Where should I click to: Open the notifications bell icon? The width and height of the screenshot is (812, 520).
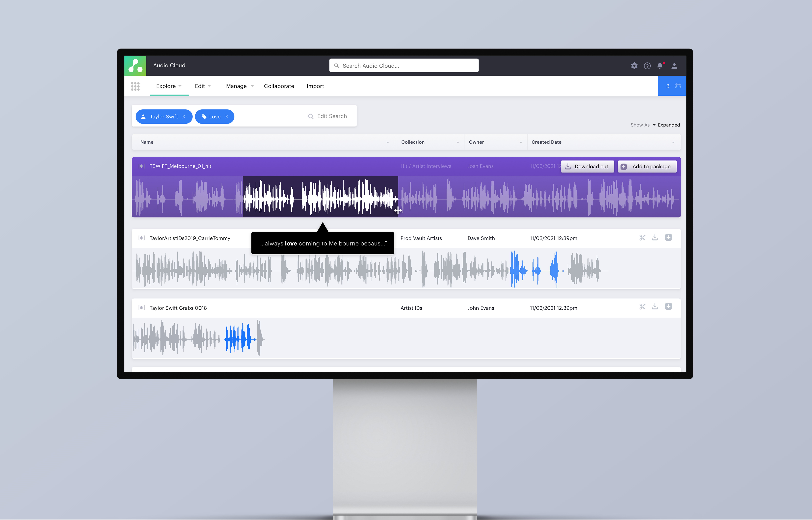tap(660, 66)
